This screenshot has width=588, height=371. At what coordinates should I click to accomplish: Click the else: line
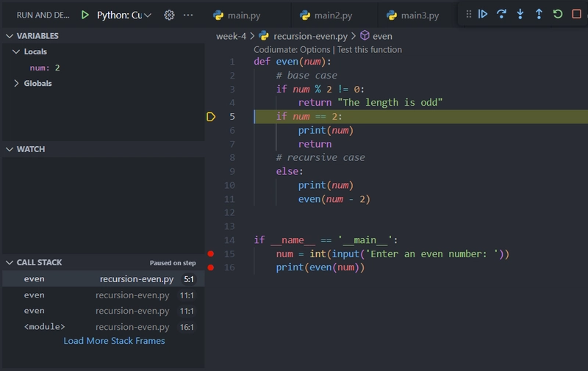coord(290,171)
